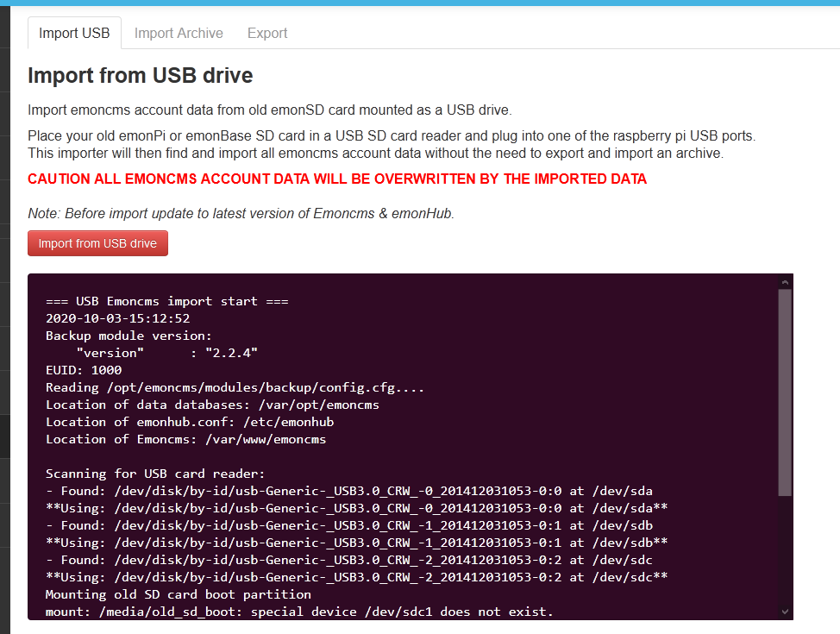Click the log scrollbar up arrow
Image resolution: width=840 pixels, height=634 pixels.
[785, 282]
